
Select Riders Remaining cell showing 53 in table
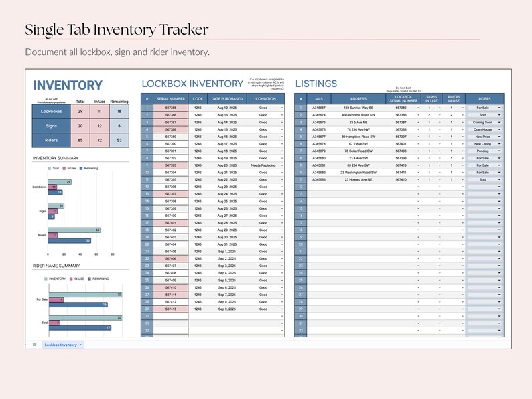coord(119,140)
